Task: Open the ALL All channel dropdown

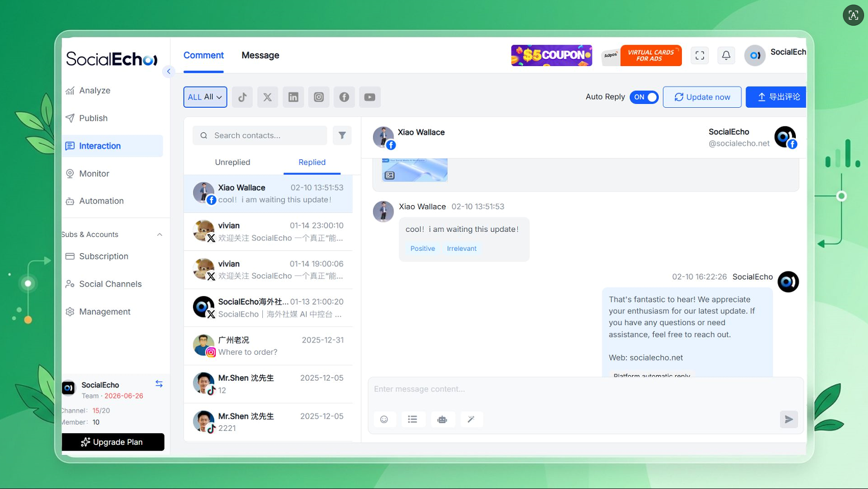Action: click(x=205, y=97)
